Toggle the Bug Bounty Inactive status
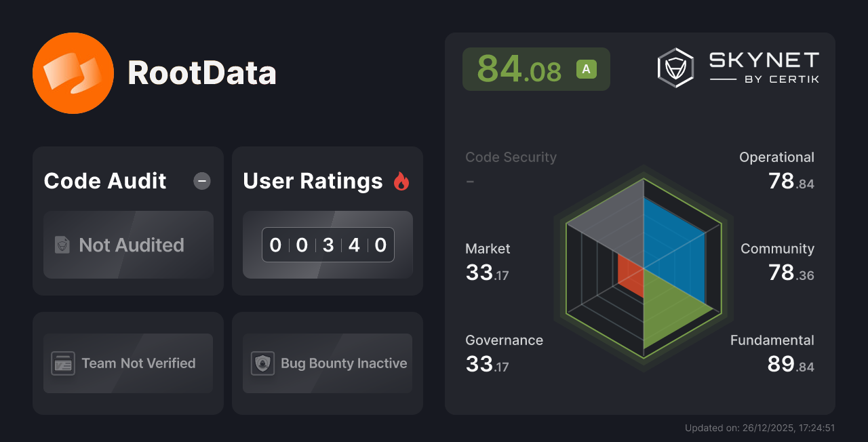The height and width of the screenshot is (442, 868). (327, 363)
